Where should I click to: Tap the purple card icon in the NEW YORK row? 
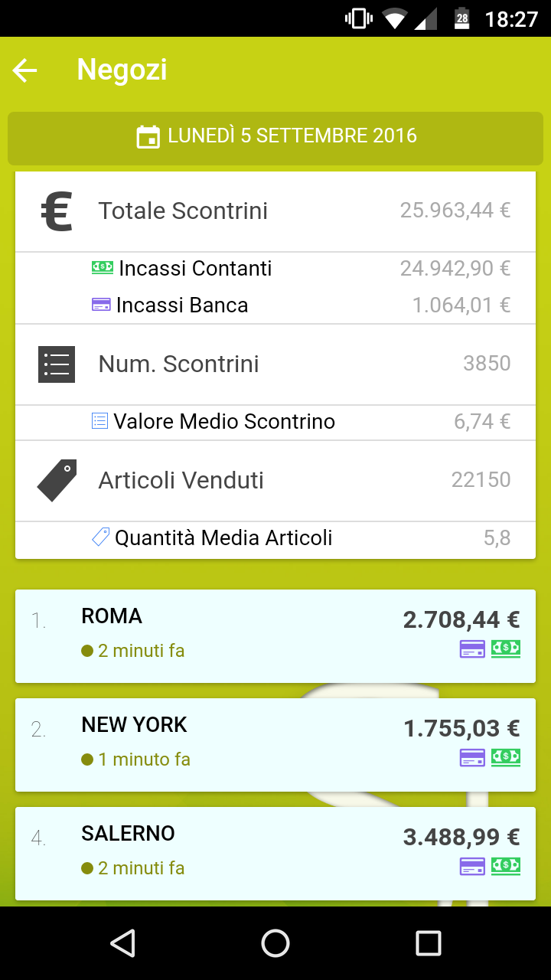(472, 757)
